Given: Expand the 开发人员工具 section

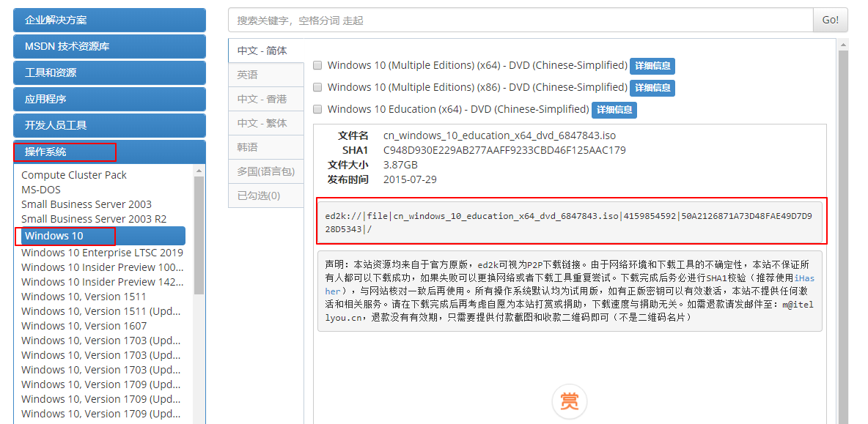Looking at the screenshot, I should [x=110, y=125].
